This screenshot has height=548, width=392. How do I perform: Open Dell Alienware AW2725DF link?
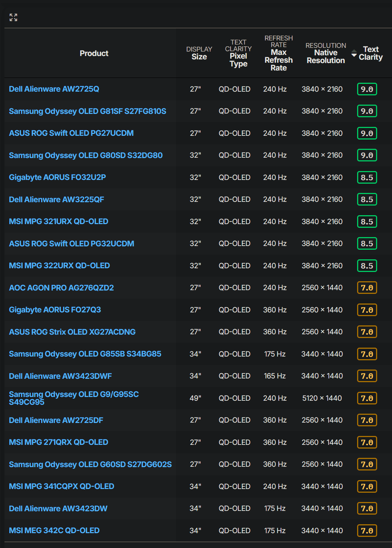pyautogui.click(x=56, y=420)
